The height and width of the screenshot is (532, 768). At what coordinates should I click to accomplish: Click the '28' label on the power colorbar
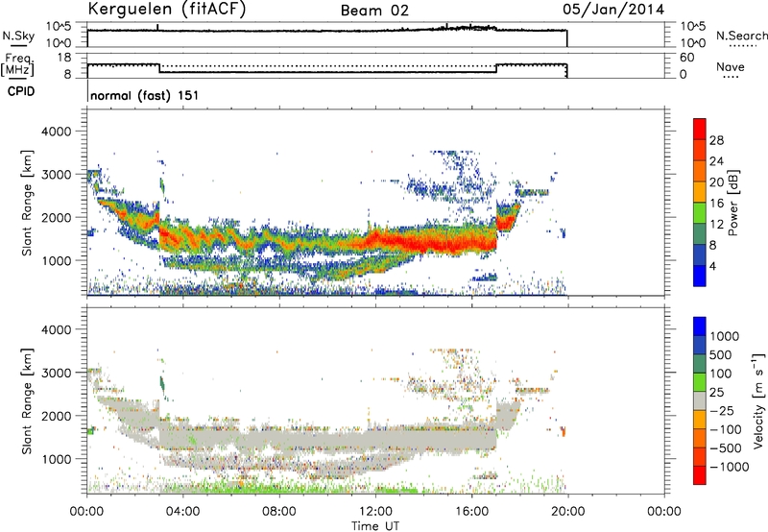pyautogui.click(x=716, y=140)
